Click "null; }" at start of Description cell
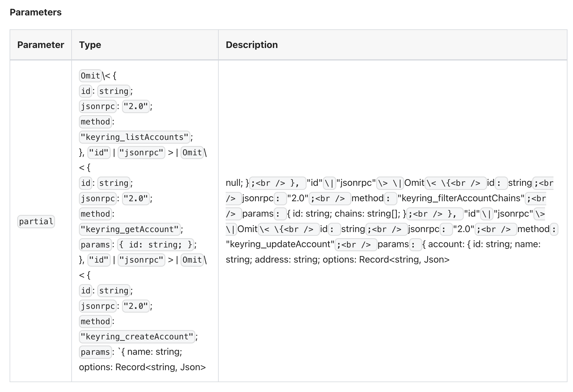 (237, 183)
